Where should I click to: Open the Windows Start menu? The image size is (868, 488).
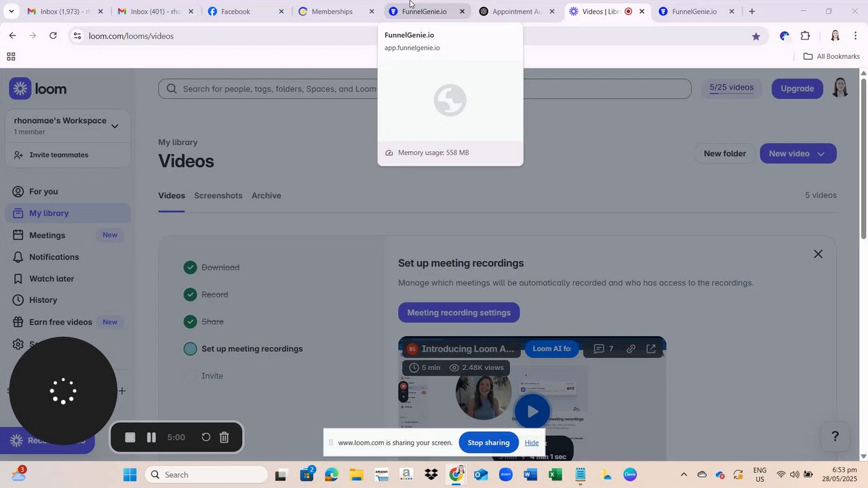click(x=130, y=474)
